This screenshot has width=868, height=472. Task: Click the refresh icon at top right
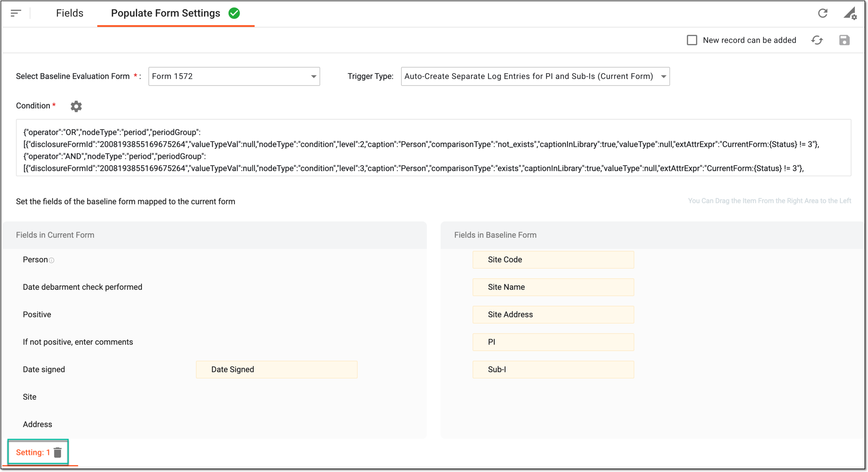click(x=823, y=13)
